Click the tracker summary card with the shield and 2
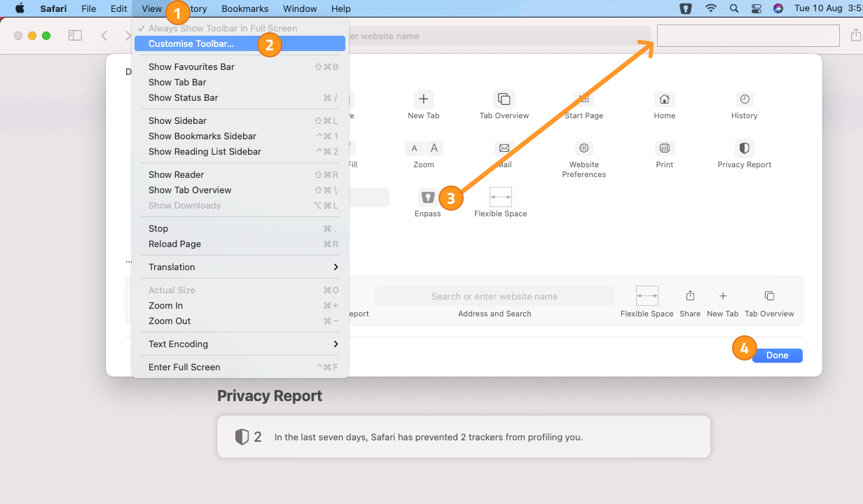 [x=464, y=437]
